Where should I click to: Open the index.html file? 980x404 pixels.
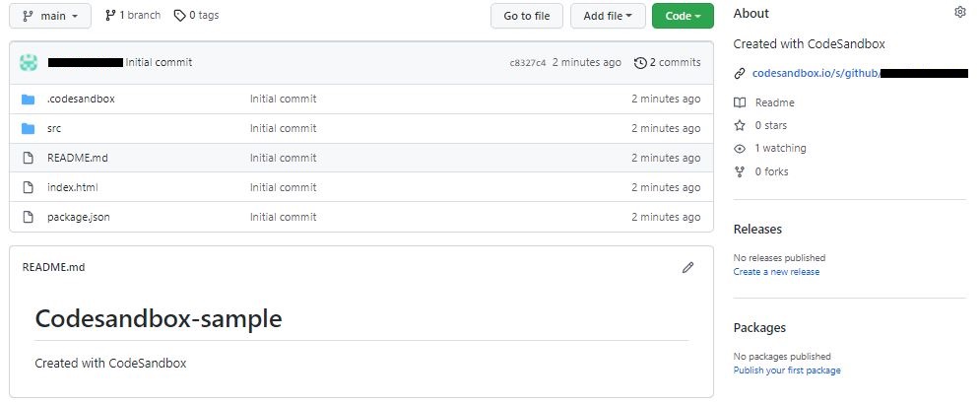tap(72, 187)
